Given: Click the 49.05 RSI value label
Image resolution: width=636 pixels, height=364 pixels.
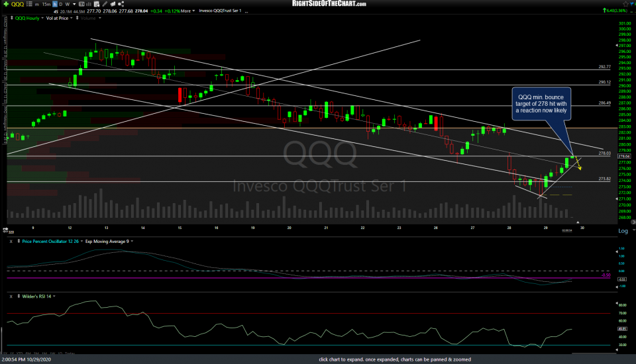Looking at the screenshot, I should (x=622, y=329).
